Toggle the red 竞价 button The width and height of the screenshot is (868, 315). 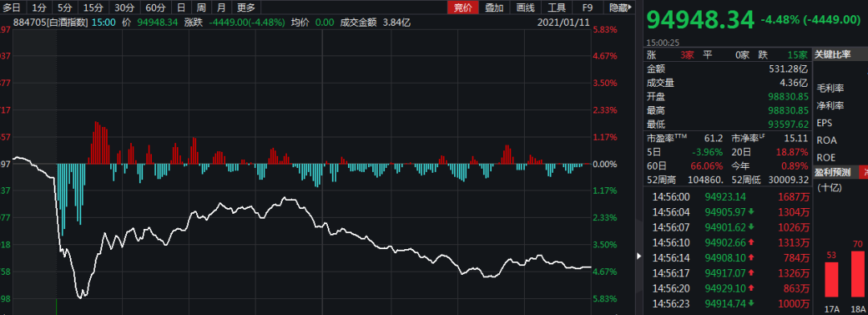463,7
